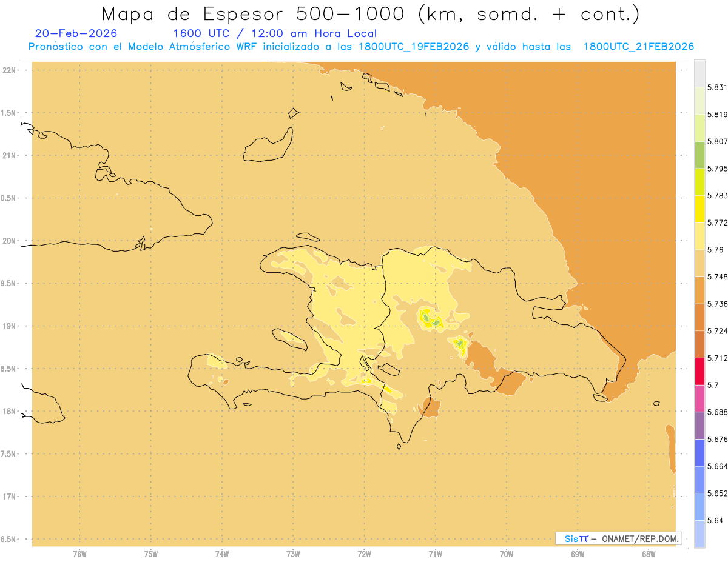Click the color bar value '5.64'
728x562 pixels.
[716, 521]
